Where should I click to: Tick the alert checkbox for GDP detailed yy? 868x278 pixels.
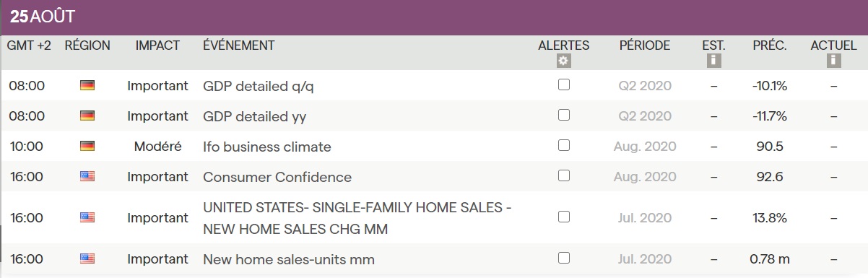[564, 115]
